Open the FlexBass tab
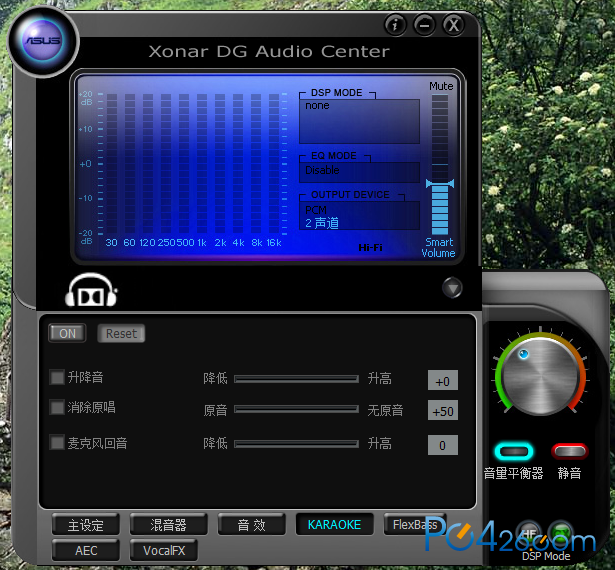The width and height of the screenshot is (615, 570). pos(415,524)
